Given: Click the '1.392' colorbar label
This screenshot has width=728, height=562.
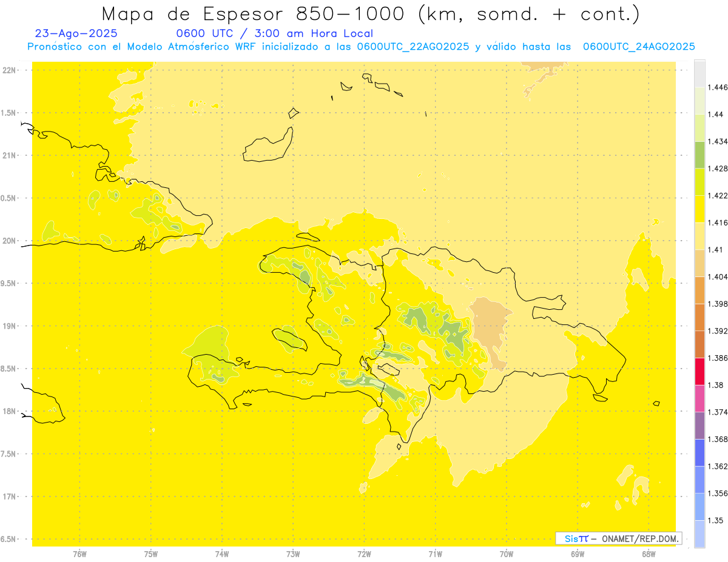Looking at the screenshot, I should [718, 331].
